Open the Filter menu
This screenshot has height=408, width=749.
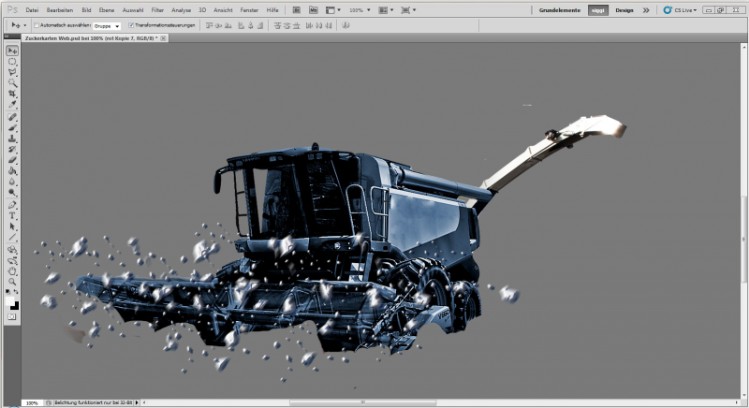[x=157, y=9]
